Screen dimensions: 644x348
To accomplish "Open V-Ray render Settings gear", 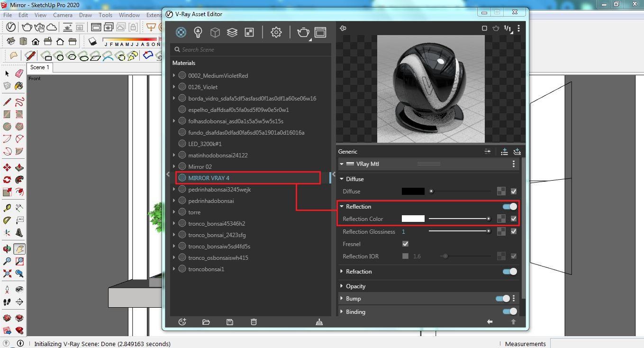I will pos(276,32).
